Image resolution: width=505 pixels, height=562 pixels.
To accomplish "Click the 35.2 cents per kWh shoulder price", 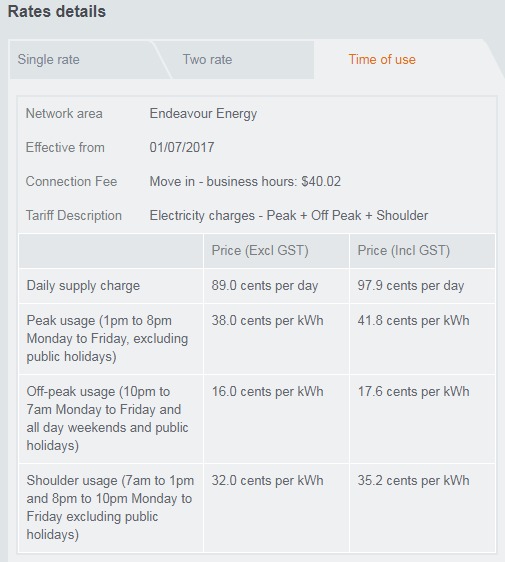I will pos(413,481).
